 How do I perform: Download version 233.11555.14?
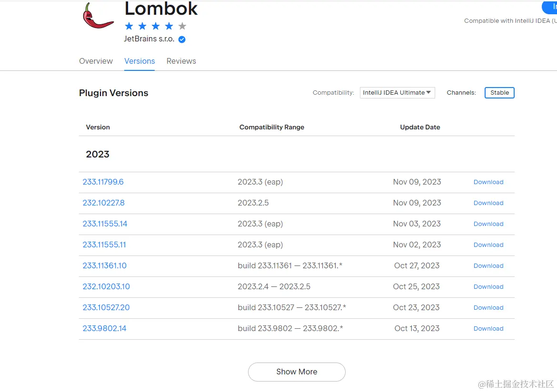pyautogui.click(x=488, y=224)
